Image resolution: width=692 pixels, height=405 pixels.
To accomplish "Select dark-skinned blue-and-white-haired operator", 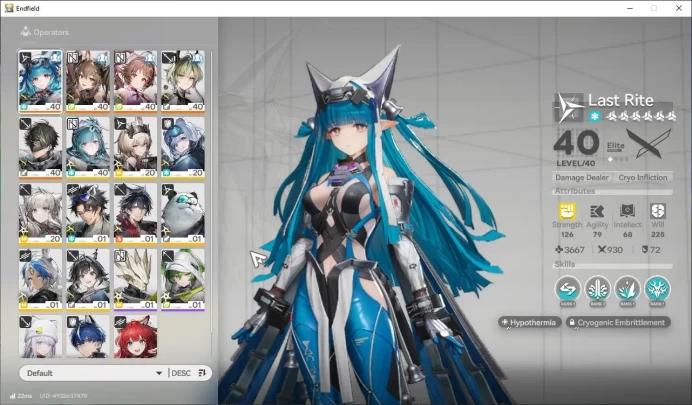I will [x=41, y=280].
